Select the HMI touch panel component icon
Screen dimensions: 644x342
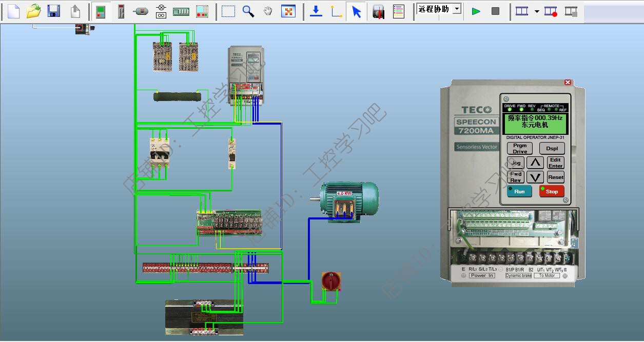point(202,11)
